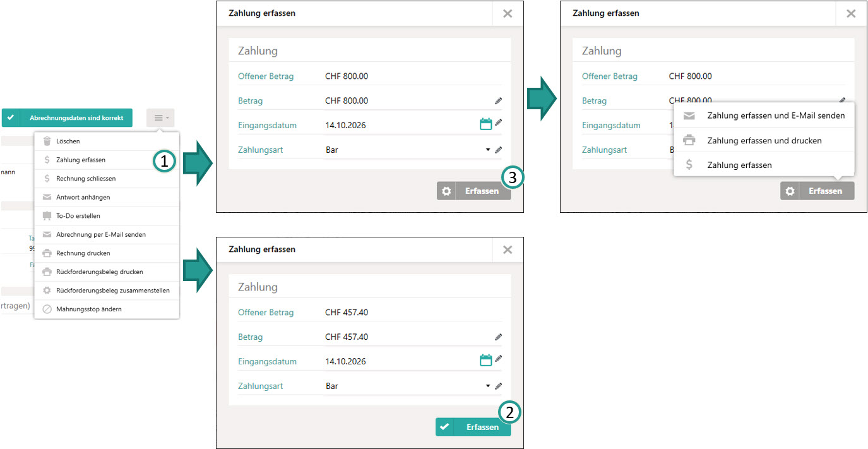Open the hamburger menu dropdown button

click(x=160, y=117)
